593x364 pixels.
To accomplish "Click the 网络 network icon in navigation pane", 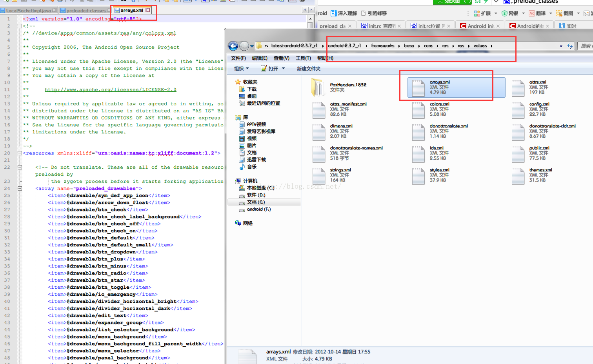I will tap(238, 223).
